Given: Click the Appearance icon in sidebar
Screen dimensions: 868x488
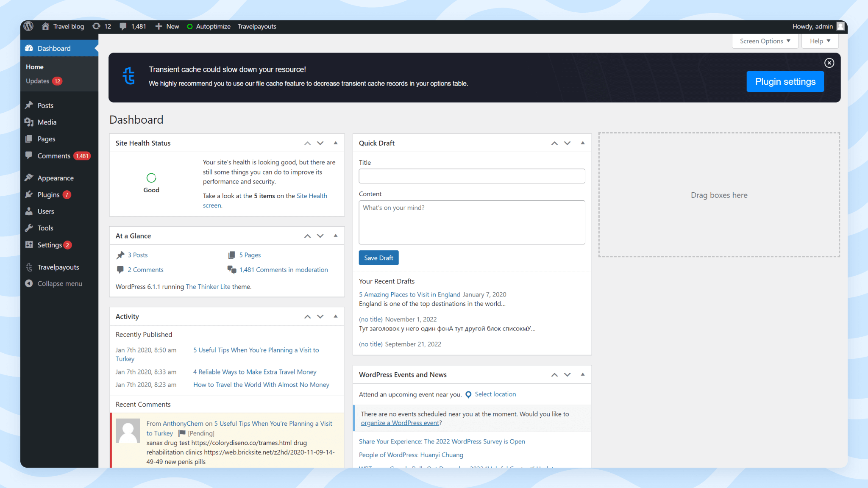Looking at the screenshot, I should click(29, 177).
